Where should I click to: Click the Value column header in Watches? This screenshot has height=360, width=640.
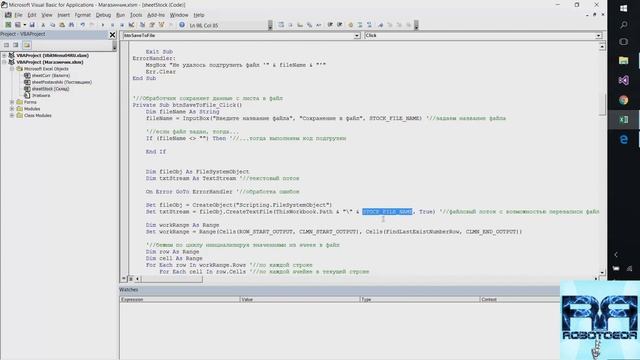pos(300,299)
